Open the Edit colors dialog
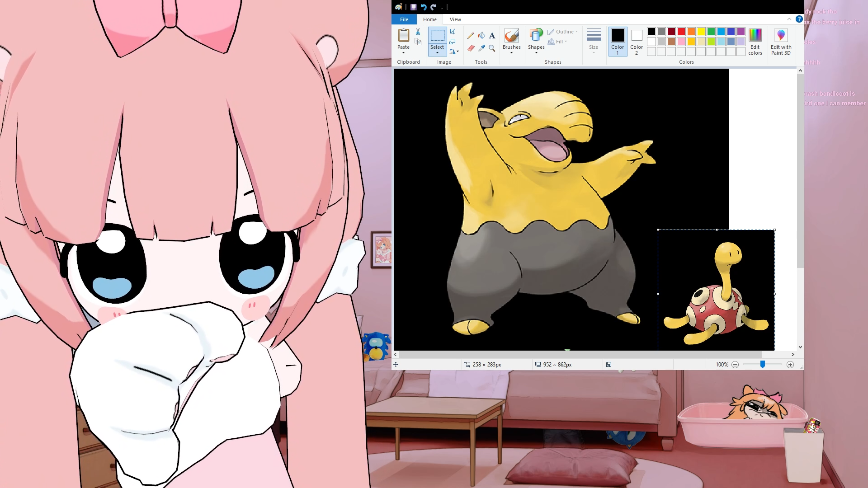 click(x=755, y=41)
